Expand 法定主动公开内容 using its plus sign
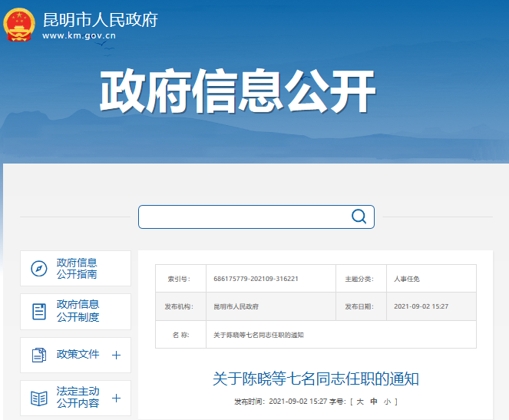The width and height of the screenshot is (509, 420). pos(117,398)
